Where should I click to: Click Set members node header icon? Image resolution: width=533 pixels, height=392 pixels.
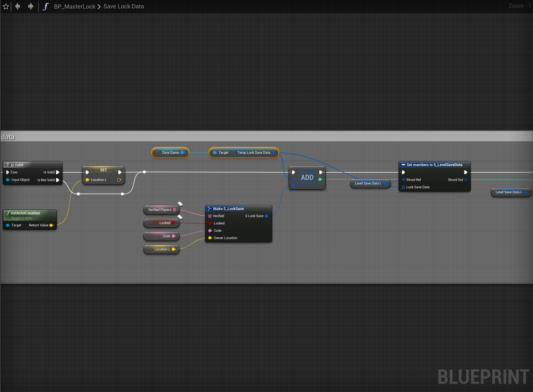click(403, 165)
